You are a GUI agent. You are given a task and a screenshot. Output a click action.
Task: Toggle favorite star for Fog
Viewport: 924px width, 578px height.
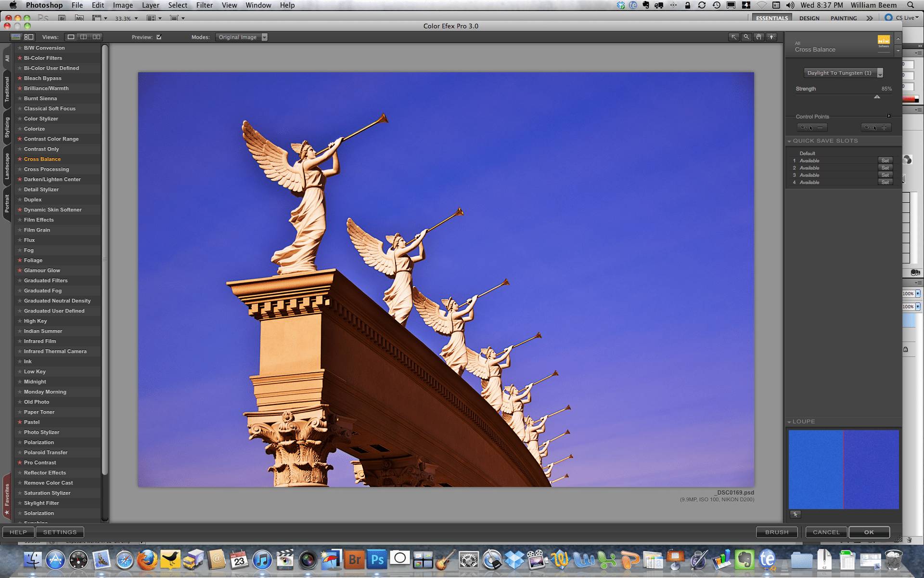20,250
